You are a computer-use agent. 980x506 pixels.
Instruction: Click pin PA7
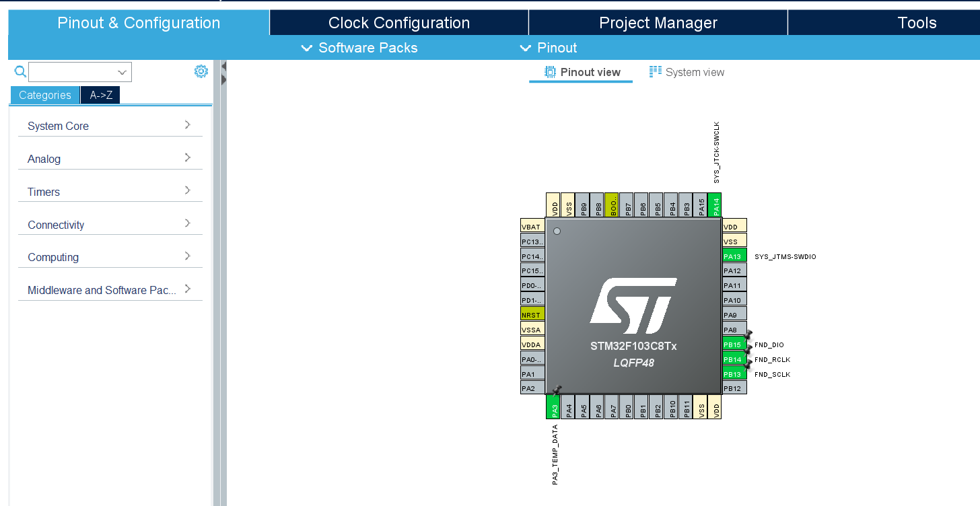(x=612, y=407)
